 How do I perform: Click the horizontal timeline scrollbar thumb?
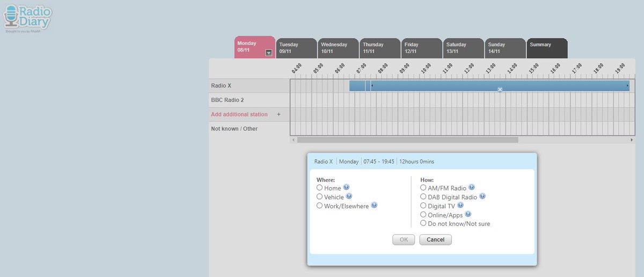(x=408, y=140)
